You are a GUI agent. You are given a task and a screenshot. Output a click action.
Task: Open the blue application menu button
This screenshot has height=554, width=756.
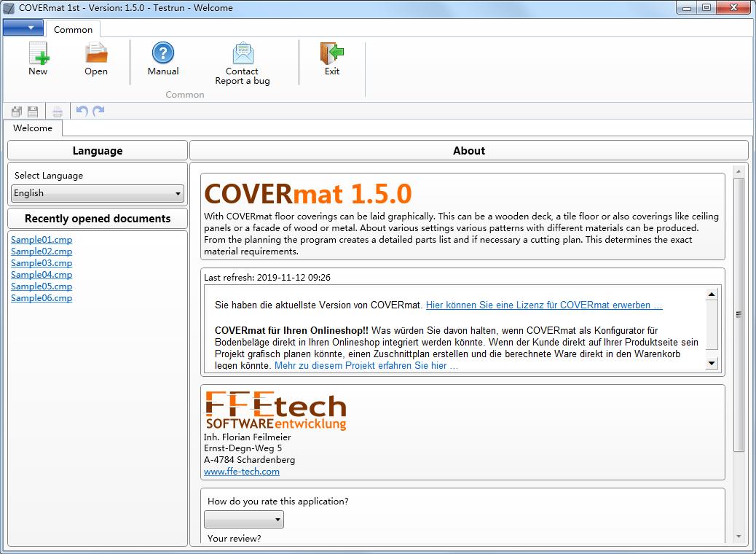23,28
